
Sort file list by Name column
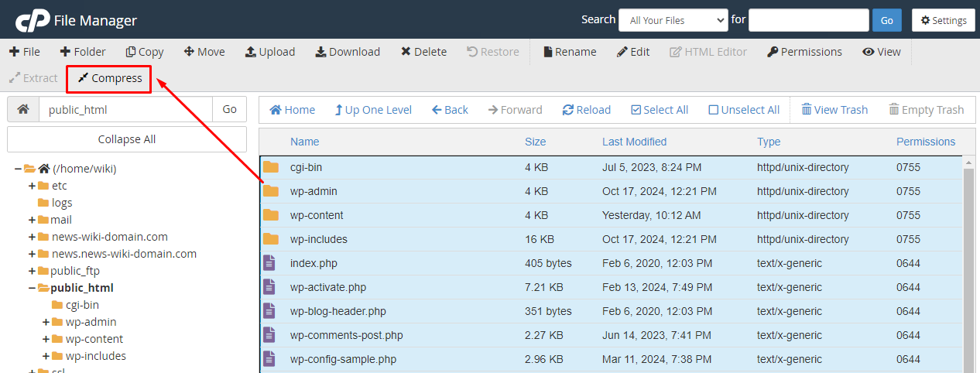coord(305,142)
